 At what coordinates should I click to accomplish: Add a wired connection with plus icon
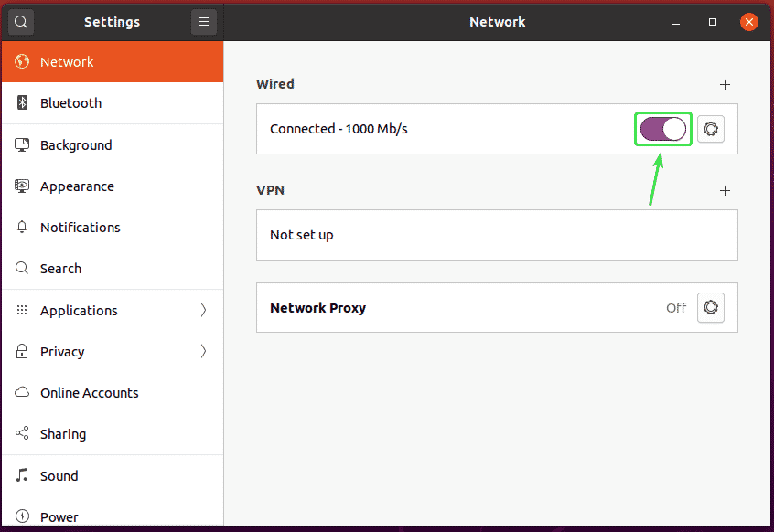[x=726, y=84]
